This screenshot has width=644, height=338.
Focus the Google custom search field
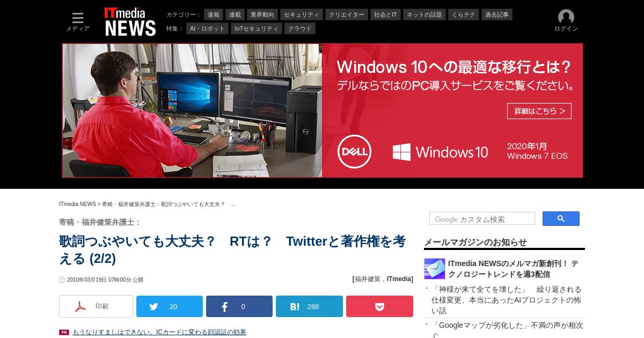coord(482,218)
